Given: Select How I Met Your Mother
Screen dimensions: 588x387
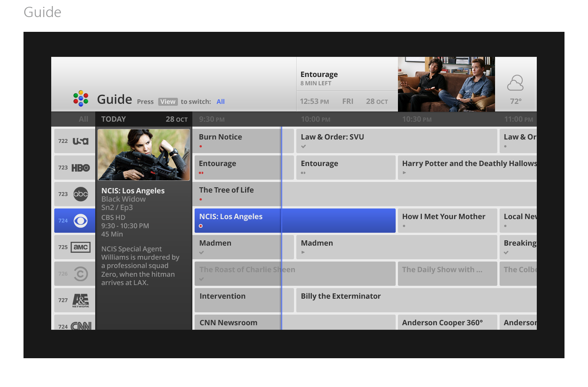Looking at the screenshot, I should (x=448, y=221).
